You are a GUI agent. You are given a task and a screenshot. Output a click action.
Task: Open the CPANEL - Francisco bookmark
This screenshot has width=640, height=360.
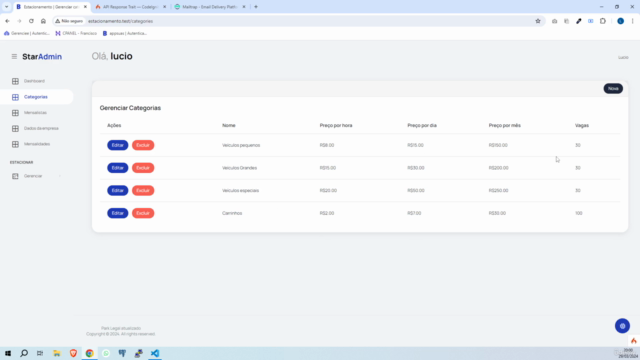click(76, 33)
